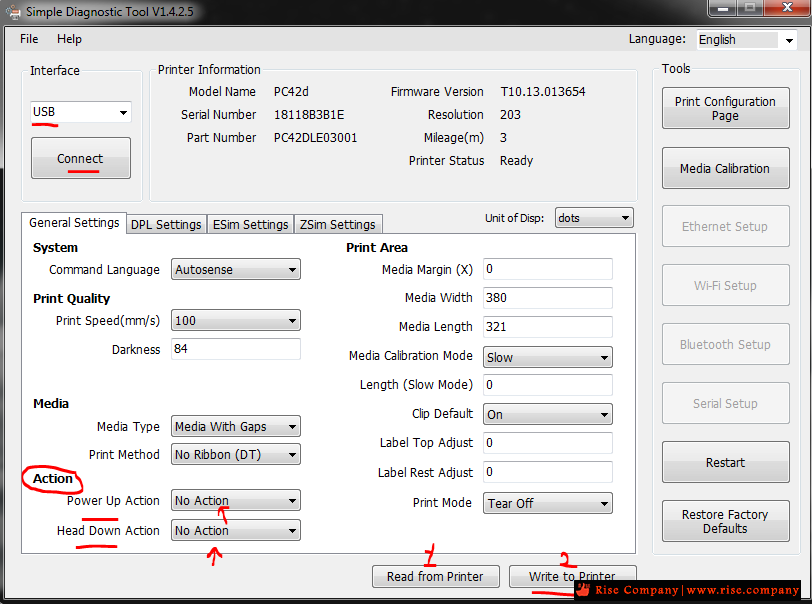Click the Ethernet Setup button
This screenshot has height=604, width=812.
[726, 226]
